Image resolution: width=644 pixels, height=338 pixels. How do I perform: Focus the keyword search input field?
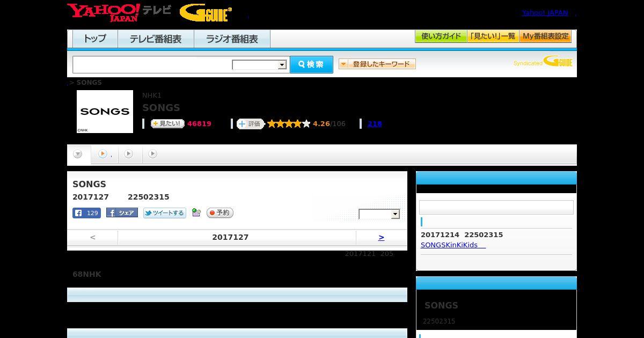(152, 64)
